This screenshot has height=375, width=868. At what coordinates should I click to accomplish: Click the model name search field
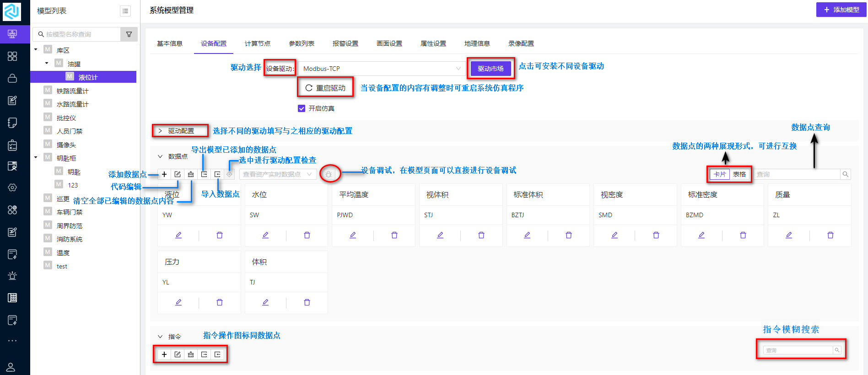click(x=76, y=34)
